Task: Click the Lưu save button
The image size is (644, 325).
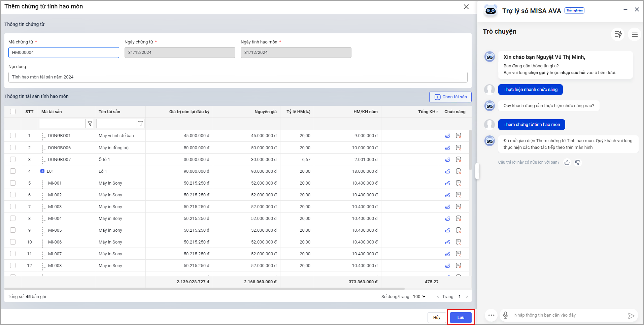Action: coord(461,317)
